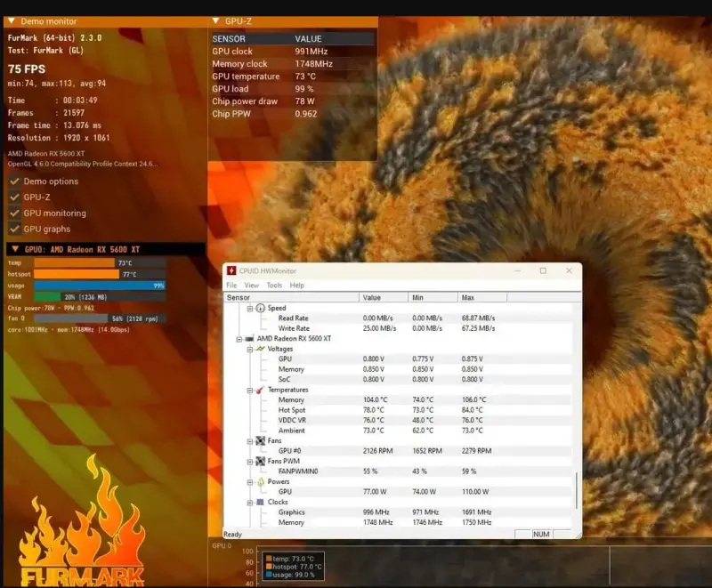The height and width of the screenshot is (588, 712).
Task: Click the Temperatures thermometer icon
Action: click(x=260, y=390)
